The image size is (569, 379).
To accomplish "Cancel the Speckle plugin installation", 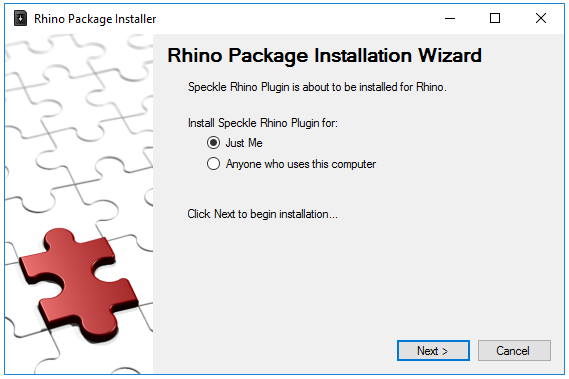I will [514, 351].
